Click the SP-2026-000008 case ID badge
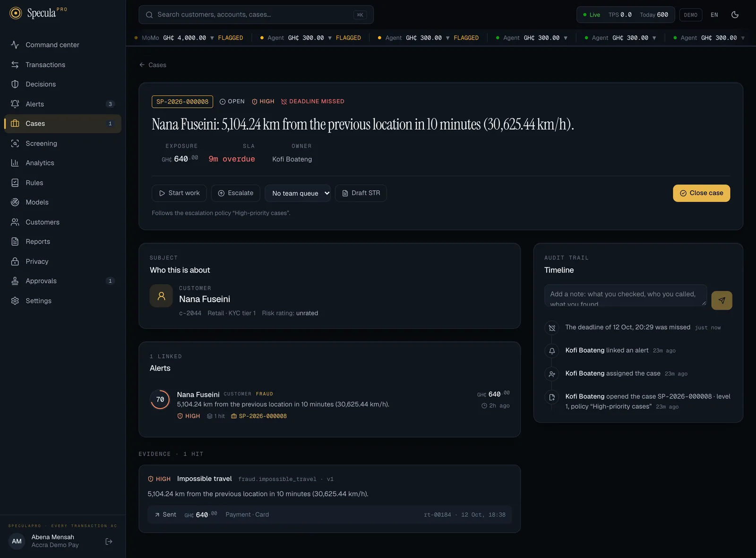756x558 pixels. 182,101
